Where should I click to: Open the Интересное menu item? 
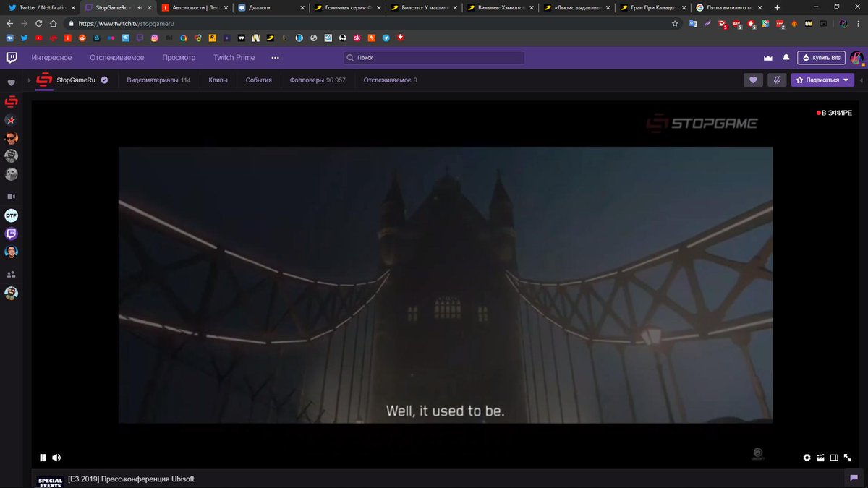(x=51, y=57)
